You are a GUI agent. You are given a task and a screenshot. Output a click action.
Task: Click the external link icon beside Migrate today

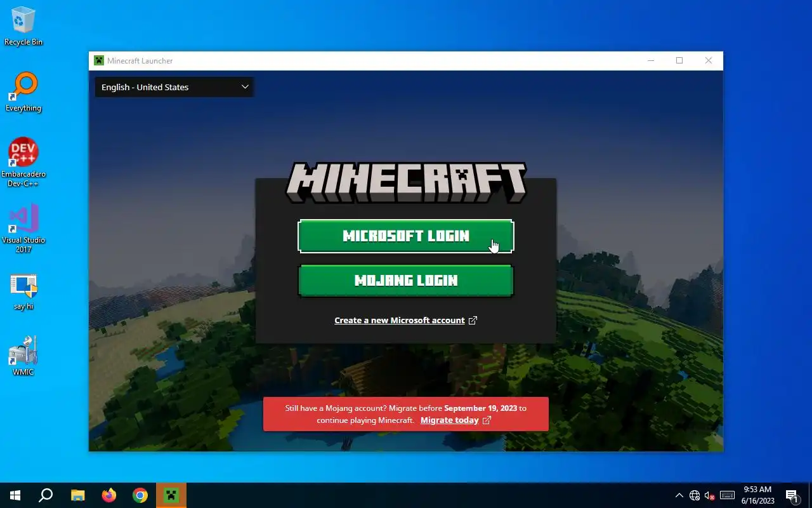pyautogui.click(x=487, y=420)
